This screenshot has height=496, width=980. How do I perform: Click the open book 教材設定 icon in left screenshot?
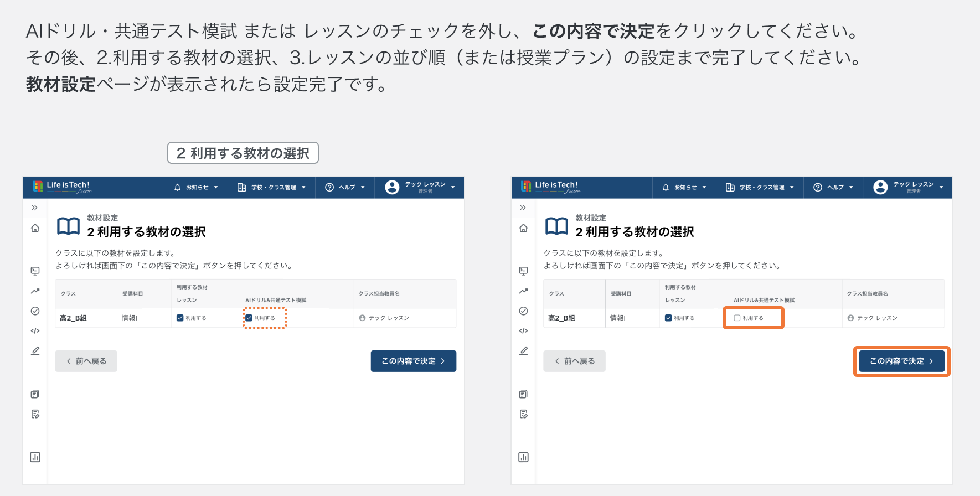point(69,226)
